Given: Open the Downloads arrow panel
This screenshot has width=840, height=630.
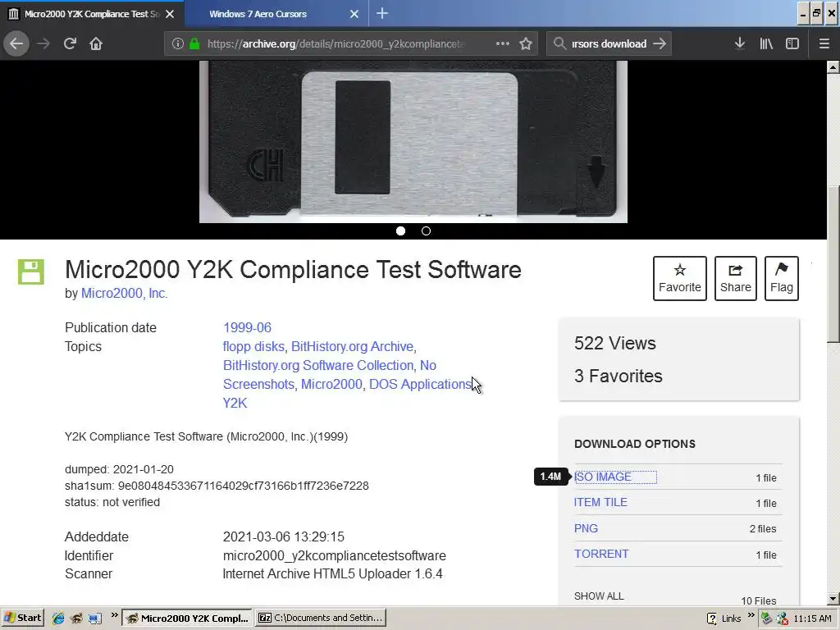Looking at the screenshot, I should 739,44.
